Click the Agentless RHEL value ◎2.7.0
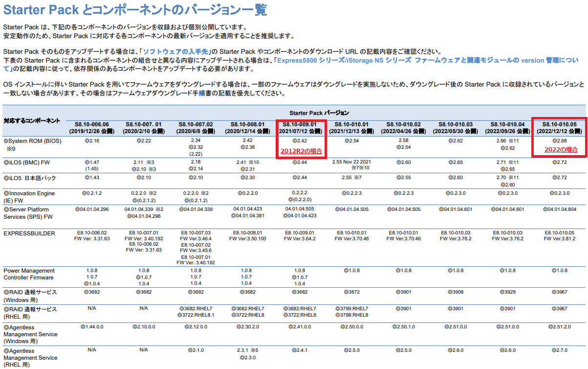The width and height of the screenshot is (588, 369). pyautogui.click(x=560, y=350)
